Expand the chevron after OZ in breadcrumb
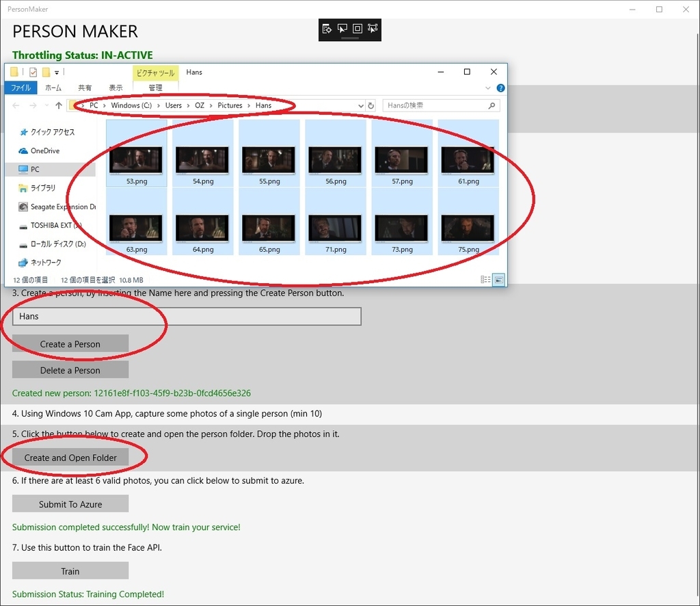The width and height of the screenshot is (700, 606). (211, 106)
